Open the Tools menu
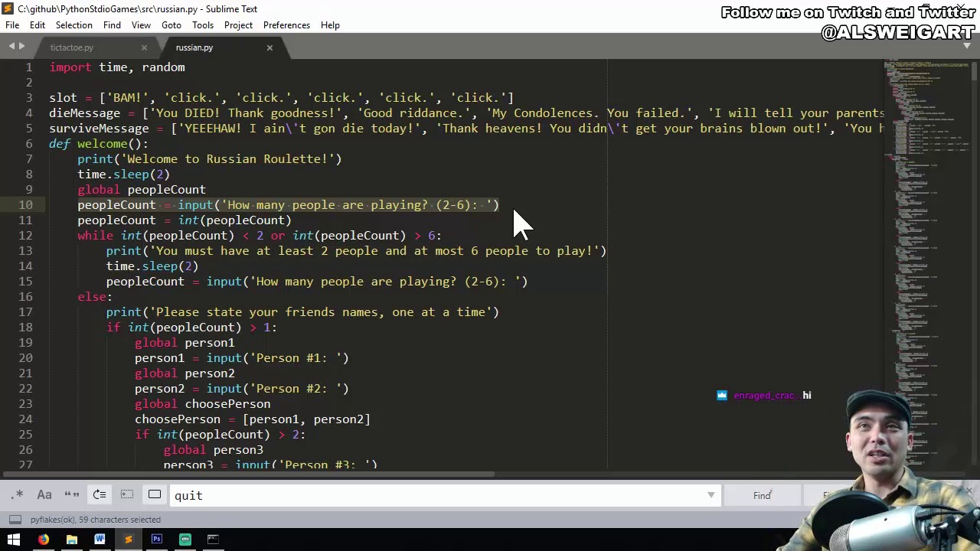This screenshot has height=551, width=980. point(203,25)
